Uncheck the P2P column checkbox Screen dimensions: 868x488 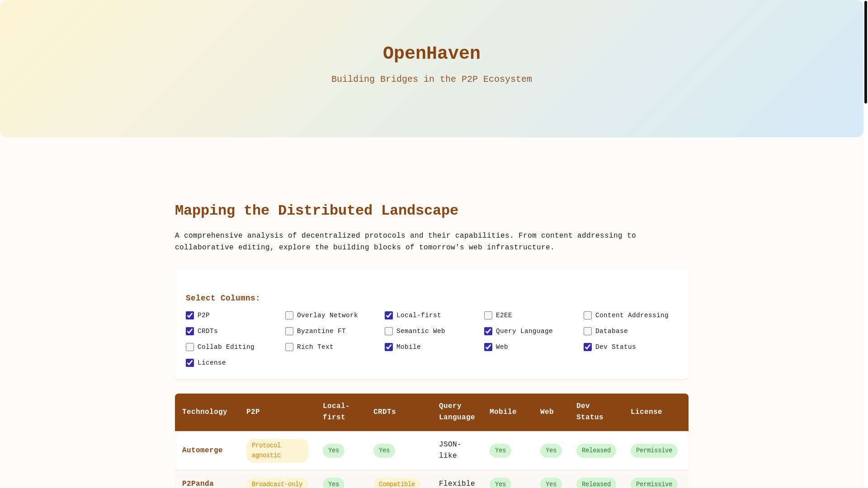coord(190,315)
